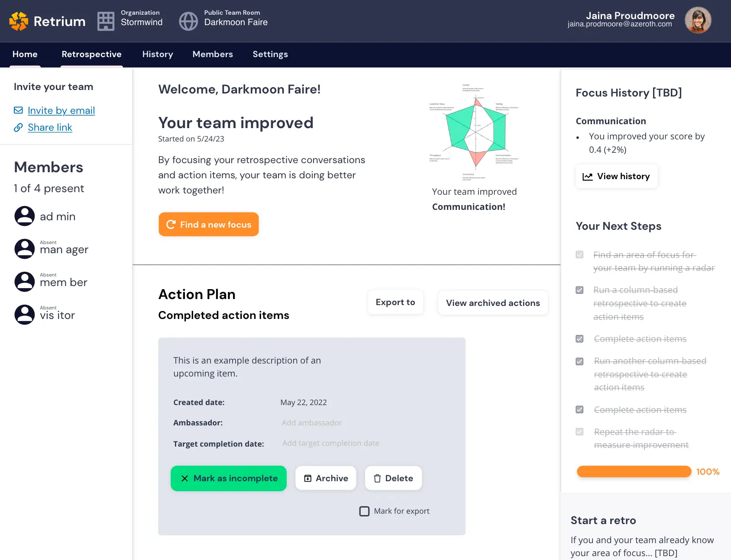Click the chain link icon beside Share link

tap(18, 128)
